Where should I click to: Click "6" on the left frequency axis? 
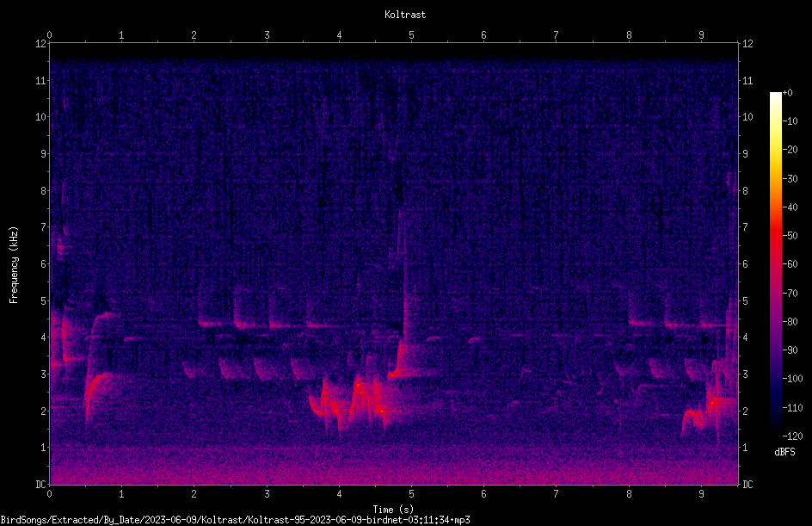[x=44, y=264]
